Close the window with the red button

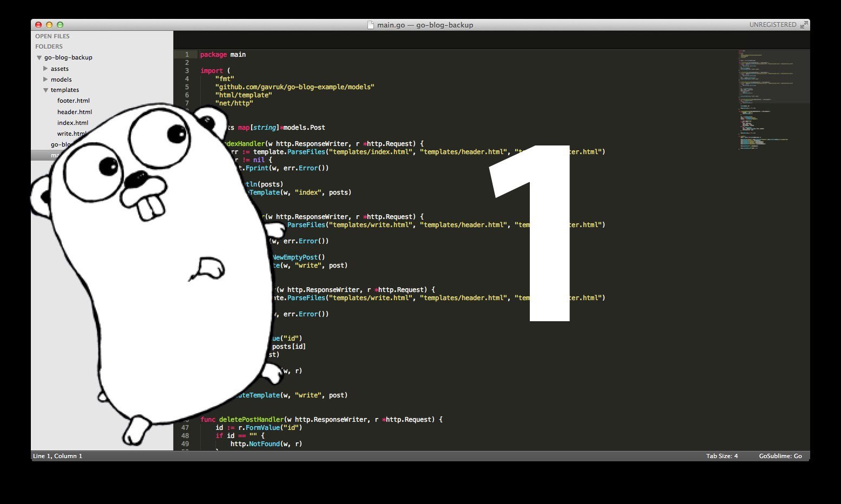tap(38, 25)
